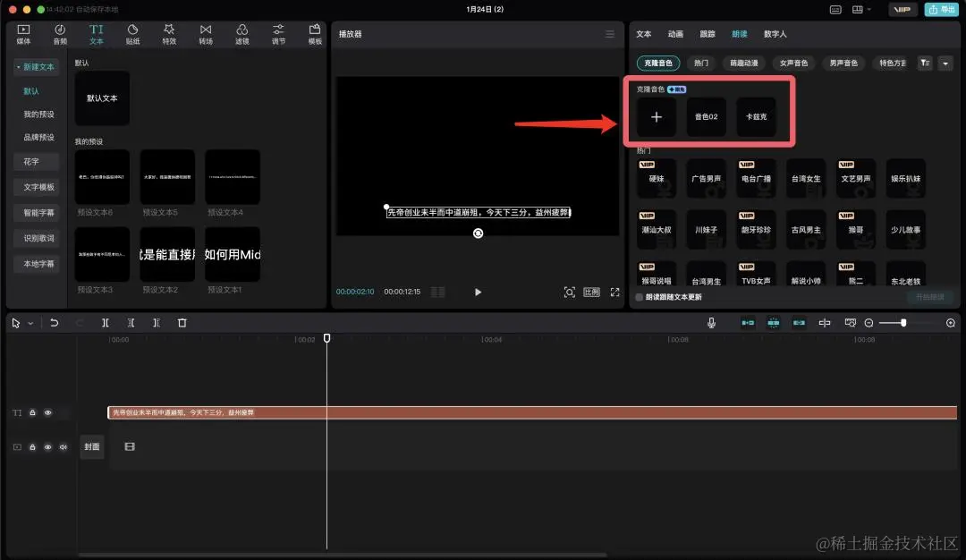Select the red subtitle clip on timeline
The width and height of the screenshot is (966, 560).
tap(532, 412)
